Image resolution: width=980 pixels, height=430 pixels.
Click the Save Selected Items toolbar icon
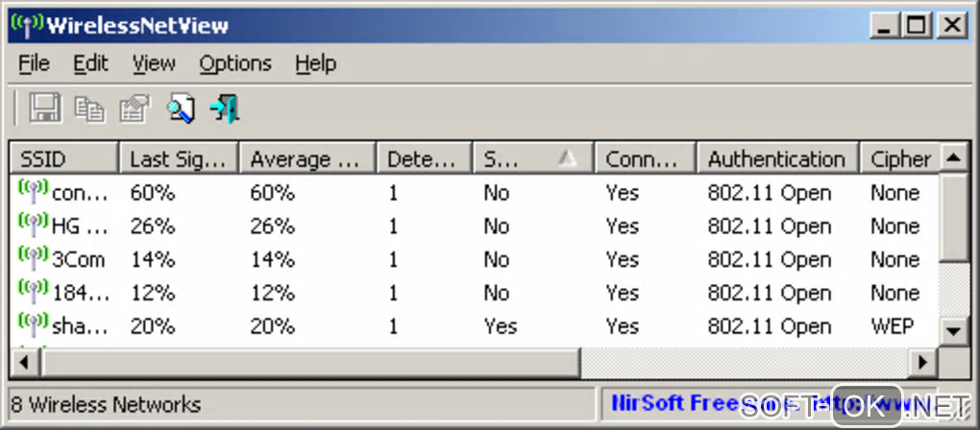pyautogui.click(x=44, y=107)
